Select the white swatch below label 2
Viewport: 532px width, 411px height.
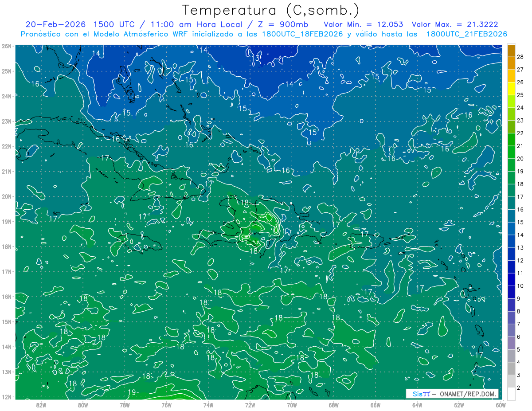tap(511, 394)
